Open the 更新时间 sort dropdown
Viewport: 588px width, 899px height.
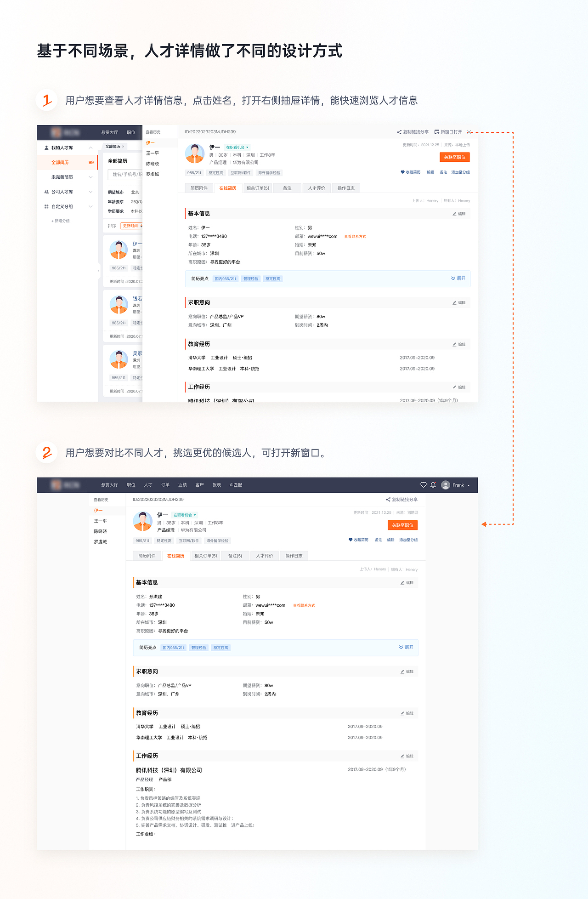point(132,226)
